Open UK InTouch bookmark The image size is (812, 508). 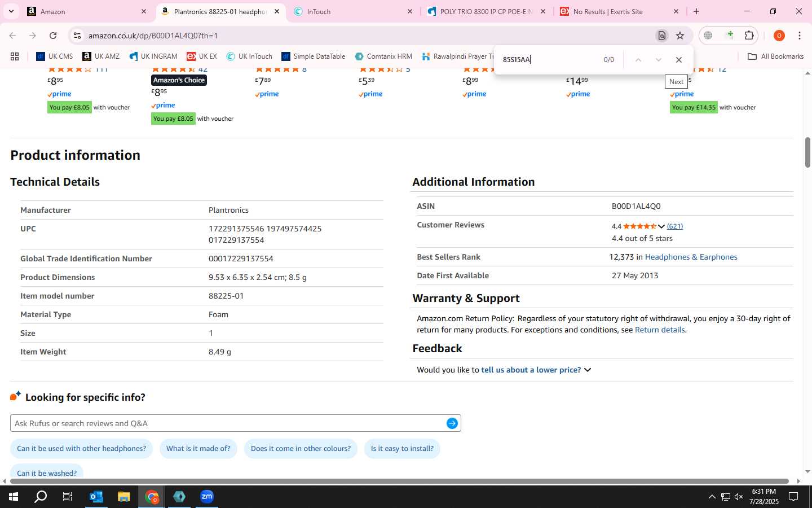[249, 56]
